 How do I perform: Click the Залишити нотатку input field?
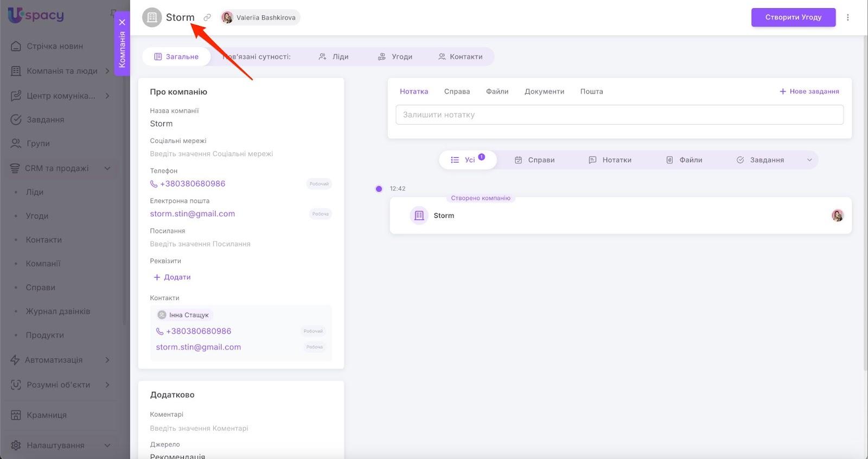(x=619, y=115)
